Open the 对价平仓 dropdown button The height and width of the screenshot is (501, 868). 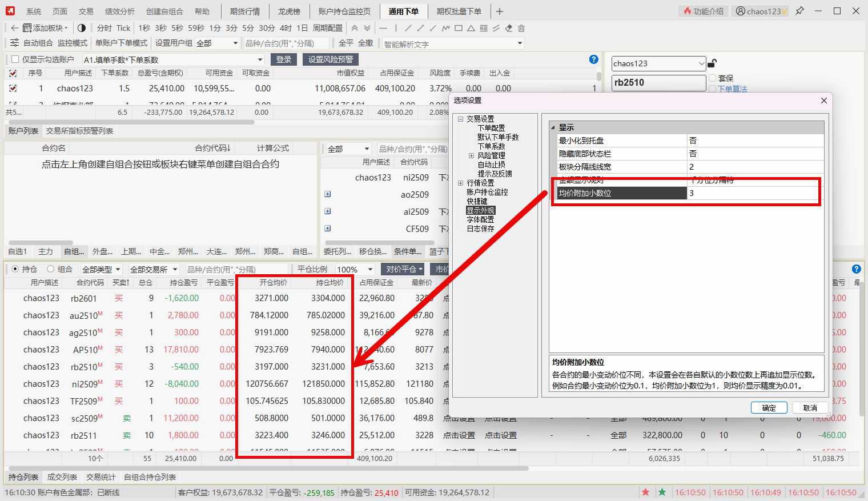pyautogui.click(x=403, y=269)
